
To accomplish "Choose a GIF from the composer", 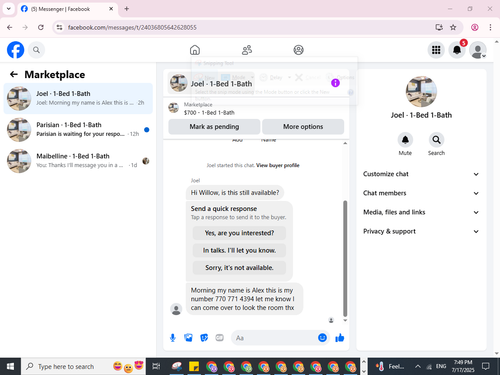I will tap(219, 338).
